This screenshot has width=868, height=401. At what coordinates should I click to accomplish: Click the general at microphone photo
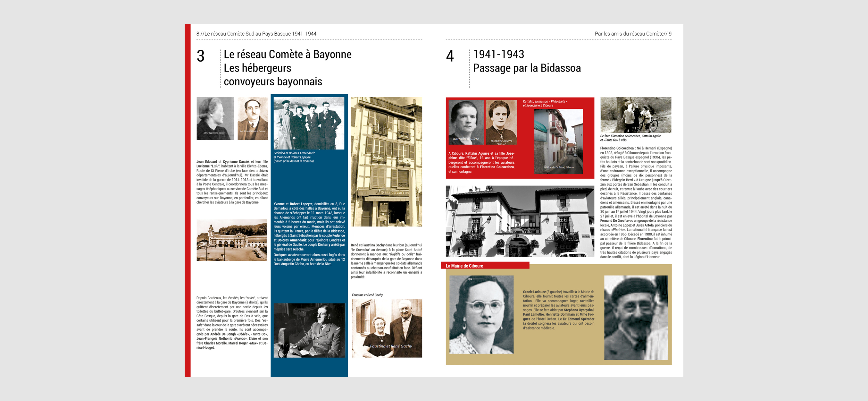click(309, 330)
